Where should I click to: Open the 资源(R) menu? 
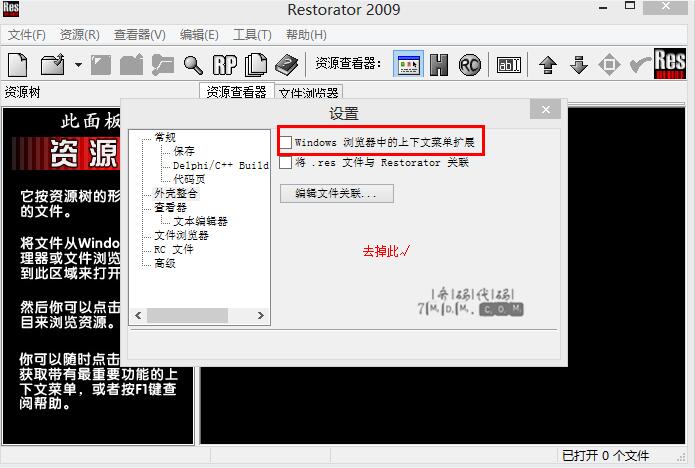[80, 35]
